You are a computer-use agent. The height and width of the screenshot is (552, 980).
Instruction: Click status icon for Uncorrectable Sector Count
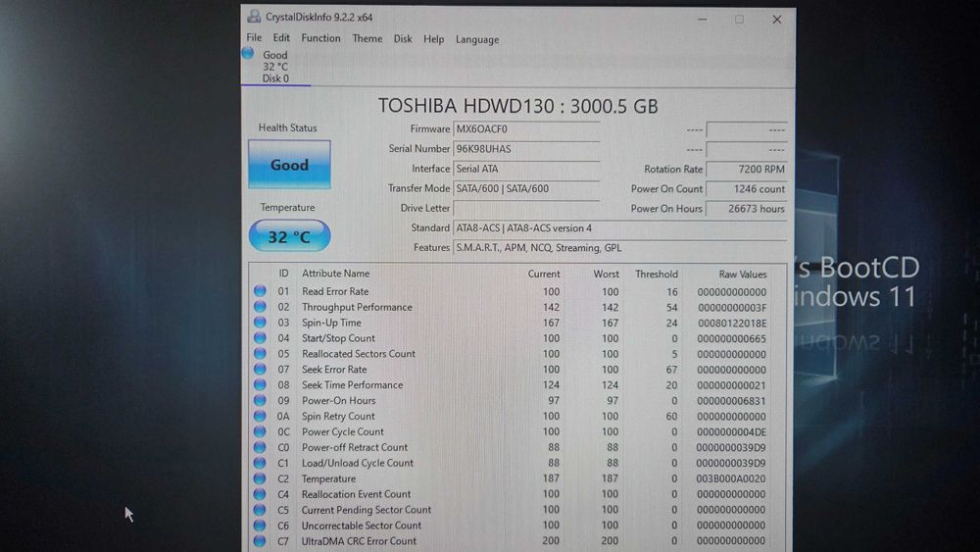click(260, 526)
